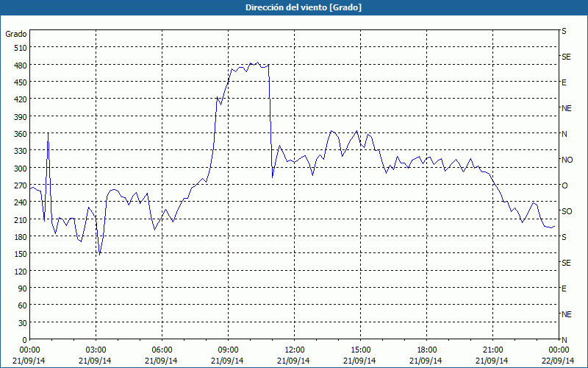This screenshot has width=588, height=368.
Task: Click the 'Grado' unit label on the left axis
Action: pos(16,34)
